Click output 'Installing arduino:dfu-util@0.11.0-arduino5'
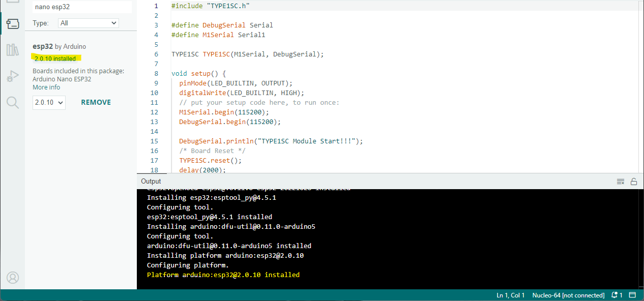The height and width of the screenshot is (301, 644). [x=231, y=226]
